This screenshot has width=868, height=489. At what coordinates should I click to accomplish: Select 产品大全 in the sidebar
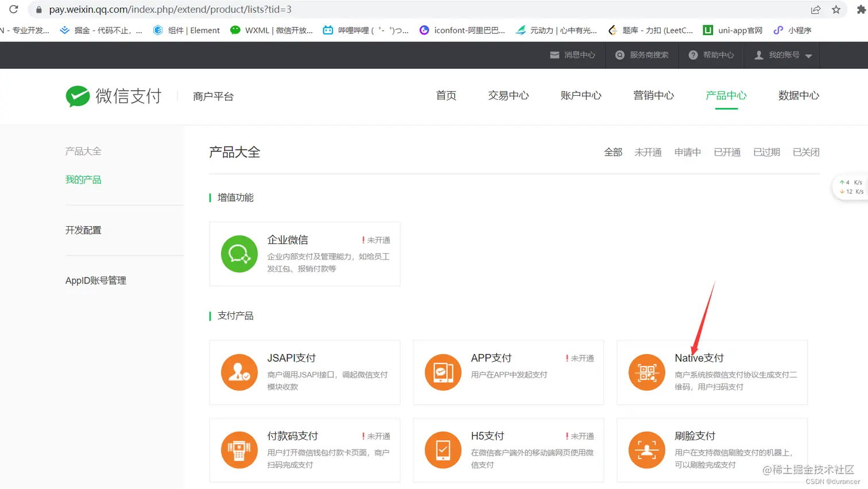tap(83, 152)
